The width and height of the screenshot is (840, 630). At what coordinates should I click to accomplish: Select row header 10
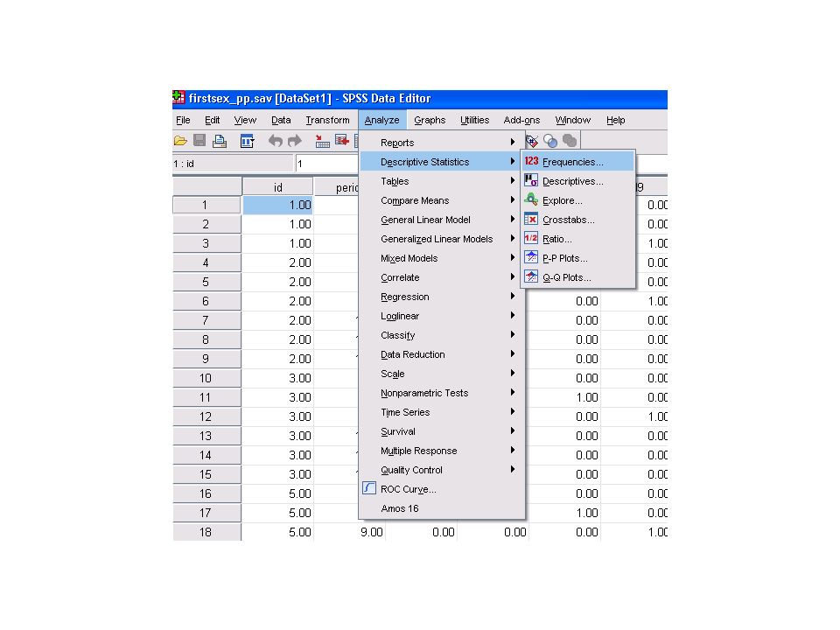click(x=206, y=378)
